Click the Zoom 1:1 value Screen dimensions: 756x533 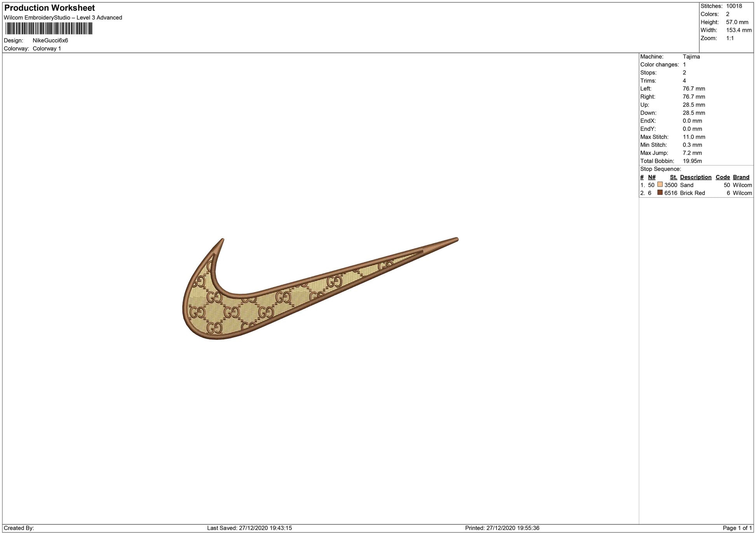pos(730,38)
